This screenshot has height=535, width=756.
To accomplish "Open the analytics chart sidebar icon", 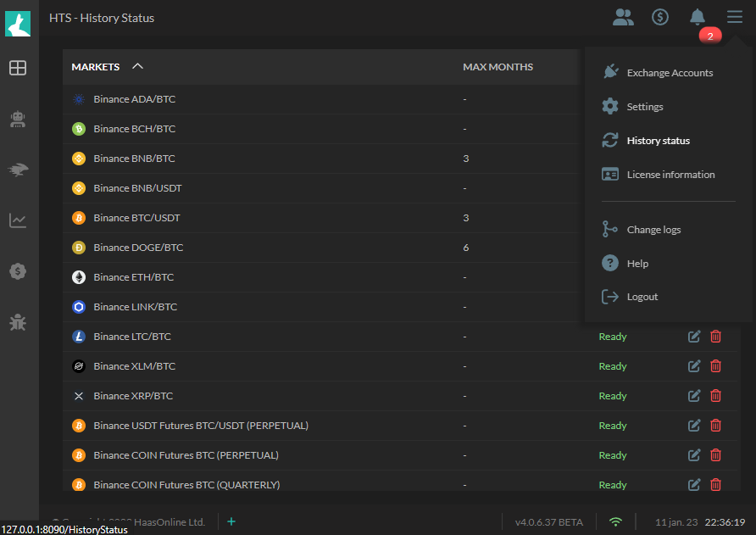I will 18,220.
